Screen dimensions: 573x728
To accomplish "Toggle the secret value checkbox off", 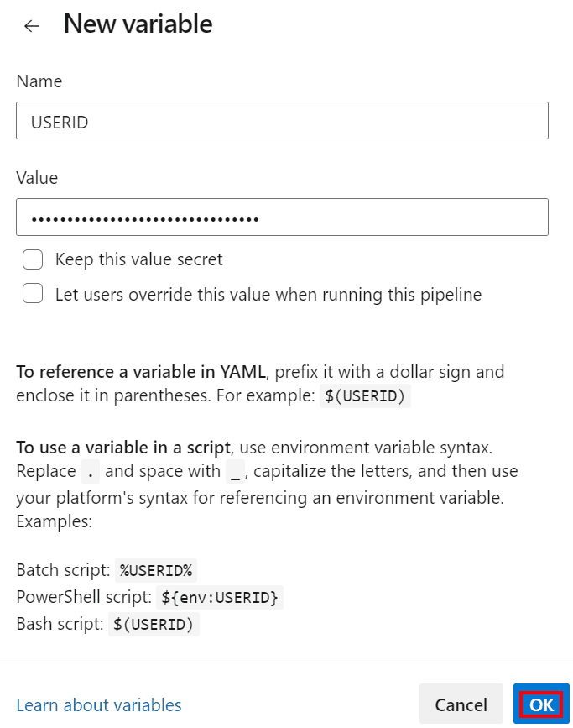I will click(x=32, y=259).
